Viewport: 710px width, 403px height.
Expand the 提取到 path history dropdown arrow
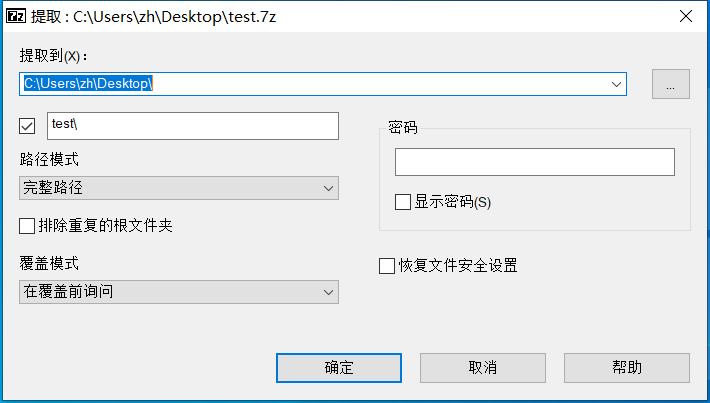coord(616,84)
